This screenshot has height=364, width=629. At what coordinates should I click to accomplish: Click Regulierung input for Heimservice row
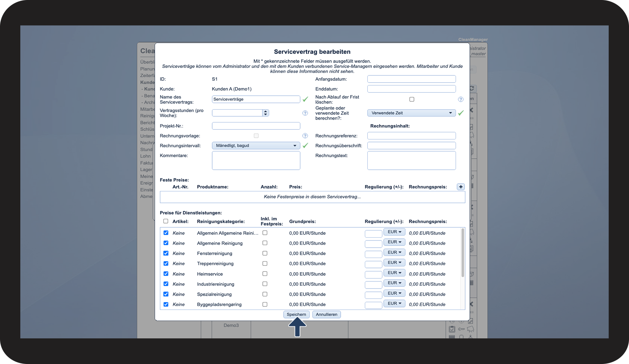373,274
